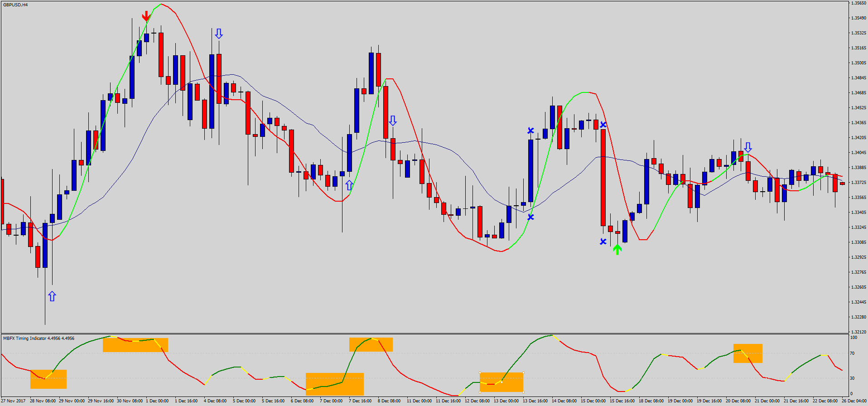Click the 1.34045 price level
The width and height of the screenshot is (868, 406).
(x=858, y=153)
